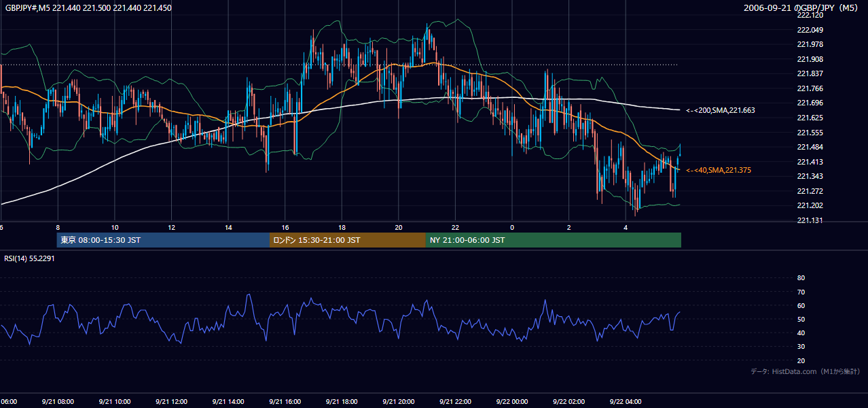Click the 9/21 16:00 bottom time label
This screenshot has width=868, height=408.
(285, 402)
